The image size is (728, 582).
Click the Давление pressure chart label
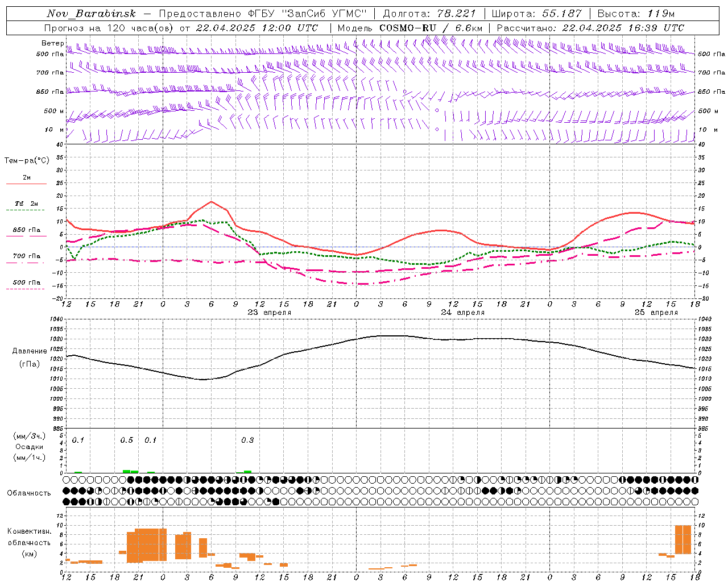[30, 351]
